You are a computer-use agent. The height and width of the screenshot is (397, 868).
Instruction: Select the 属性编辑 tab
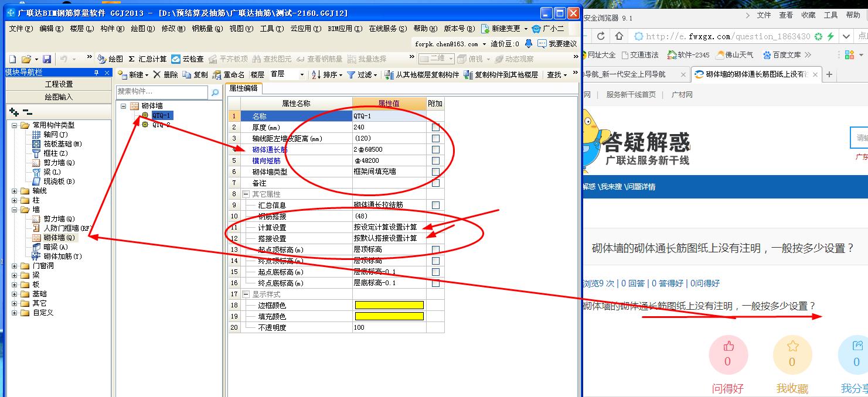[x=244, y=89]
